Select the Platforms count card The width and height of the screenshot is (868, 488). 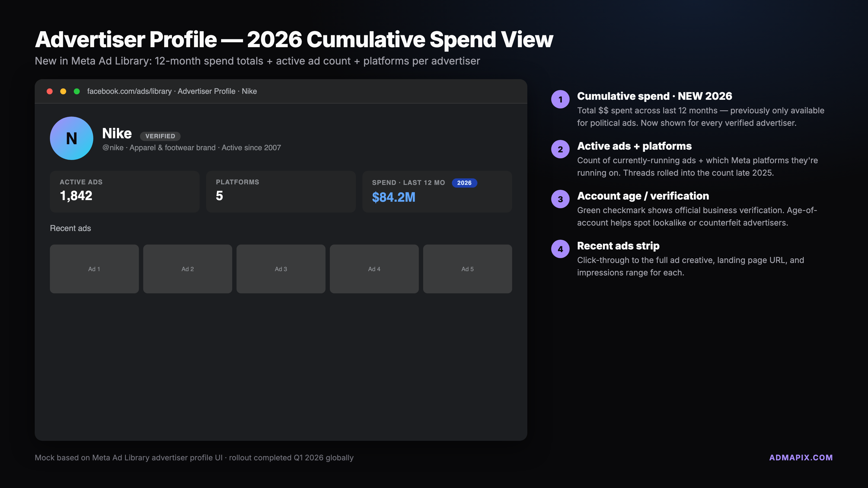click(281, 191)
